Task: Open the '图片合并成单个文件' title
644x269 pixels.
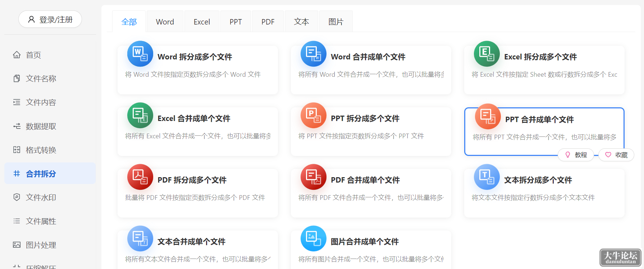Action: tap(365, 242)
